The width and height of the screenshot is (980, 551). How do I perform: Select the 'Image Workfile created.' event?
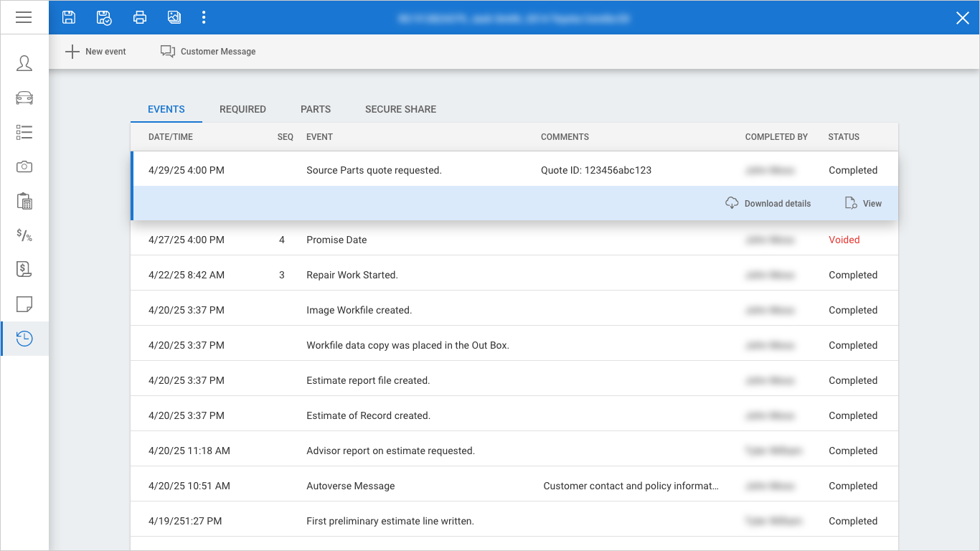pyautogui.click(x=359, y=310)
